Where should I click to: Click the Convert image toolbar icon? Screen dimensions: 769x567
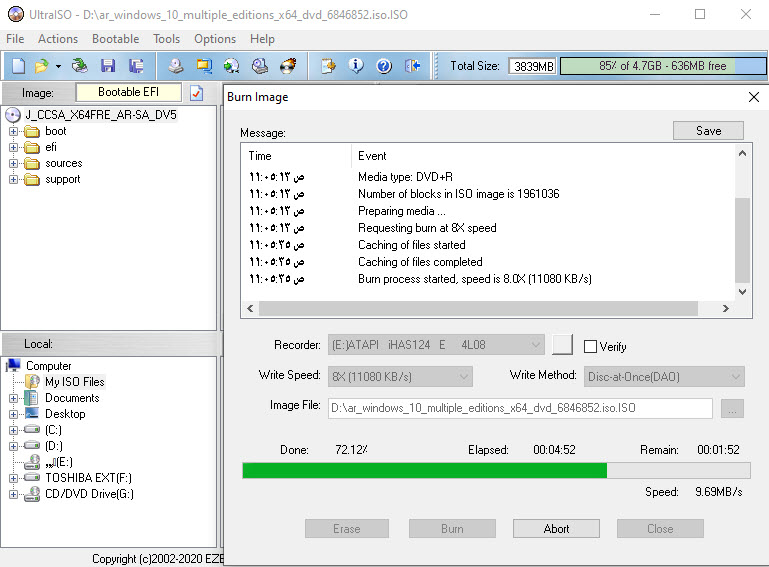[231, 66]
